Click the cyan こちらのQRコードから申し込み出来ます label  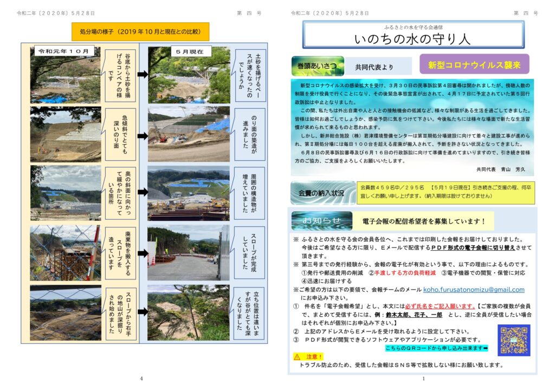click(436, 348)
